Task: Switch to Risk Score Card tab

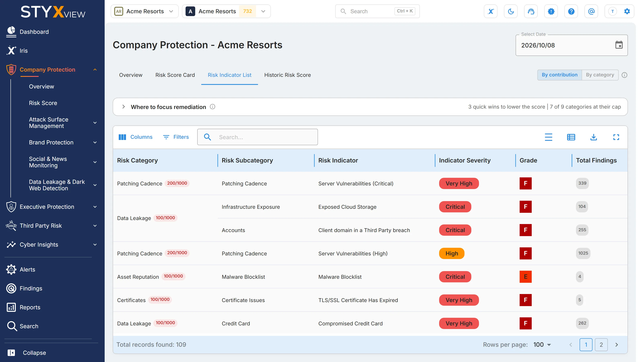Action: point(175,75)
